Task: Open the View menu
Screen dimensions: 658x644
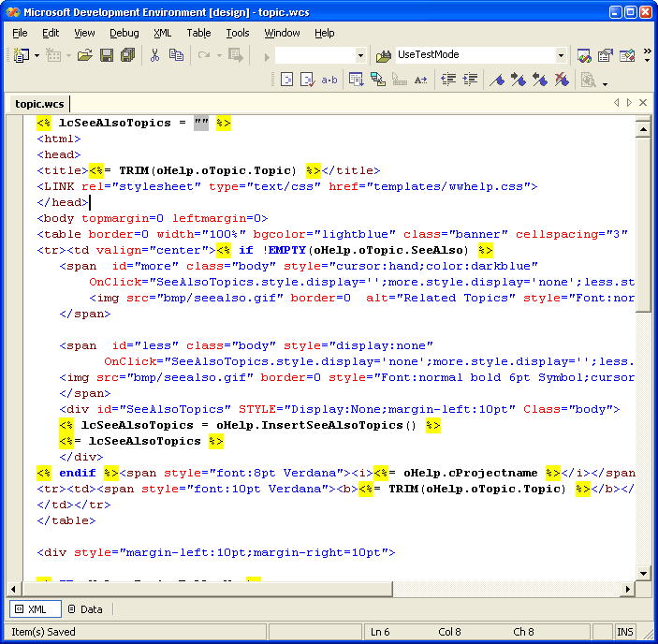Action: (84, 33)
